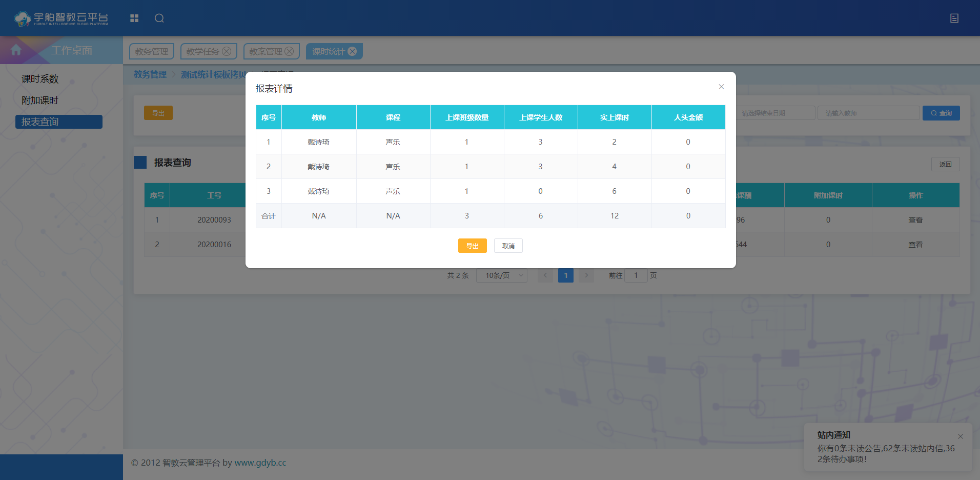Open the www.gdyb.cc footer link

[260, 463]
